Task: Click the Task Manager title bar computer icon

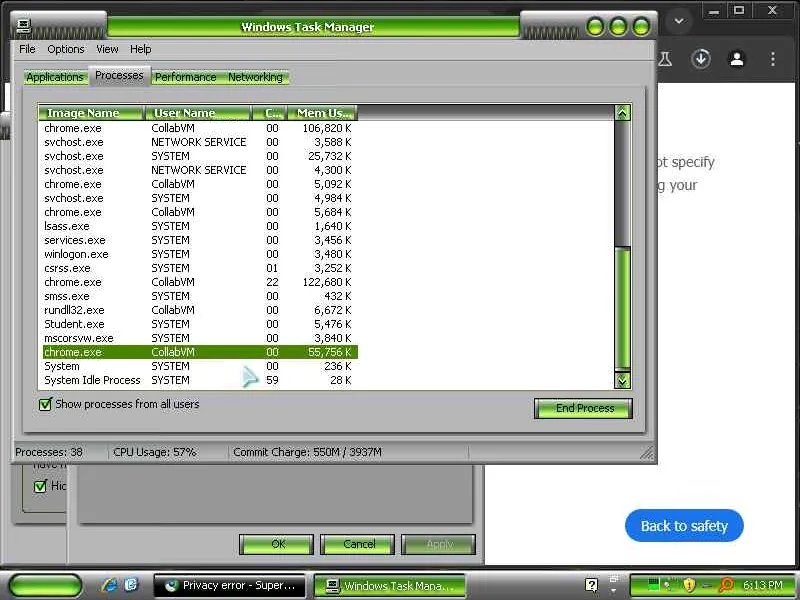Action: [24, 26]
